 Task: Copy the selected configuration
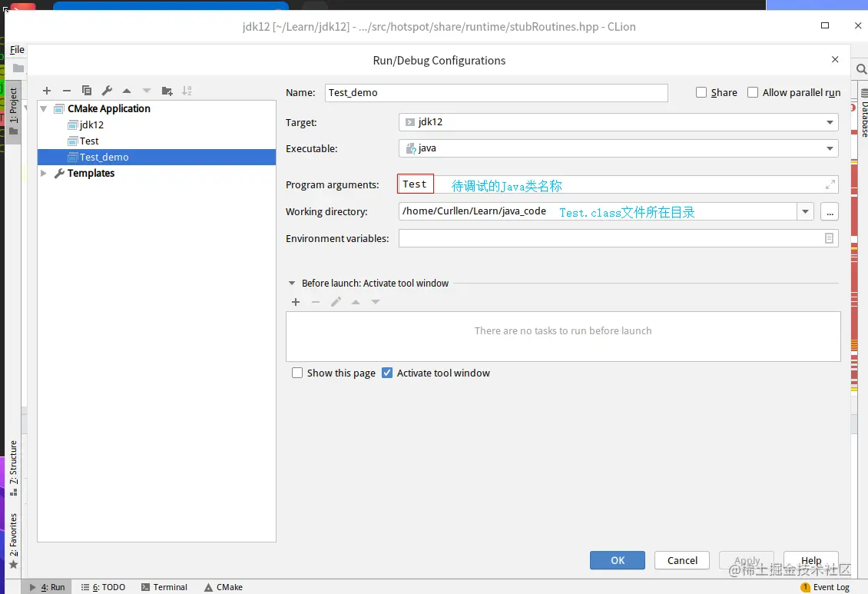pyautogui.click(x=87, y=91)
